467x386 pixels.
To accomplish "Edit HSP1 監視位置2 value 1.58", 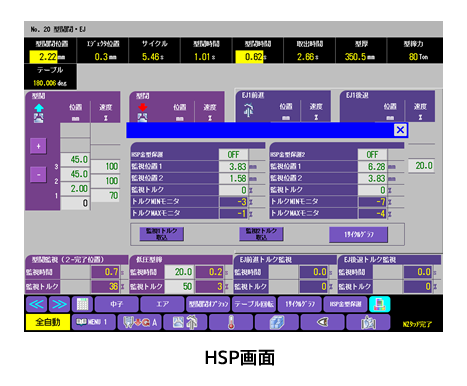I will tap(233, 178).
